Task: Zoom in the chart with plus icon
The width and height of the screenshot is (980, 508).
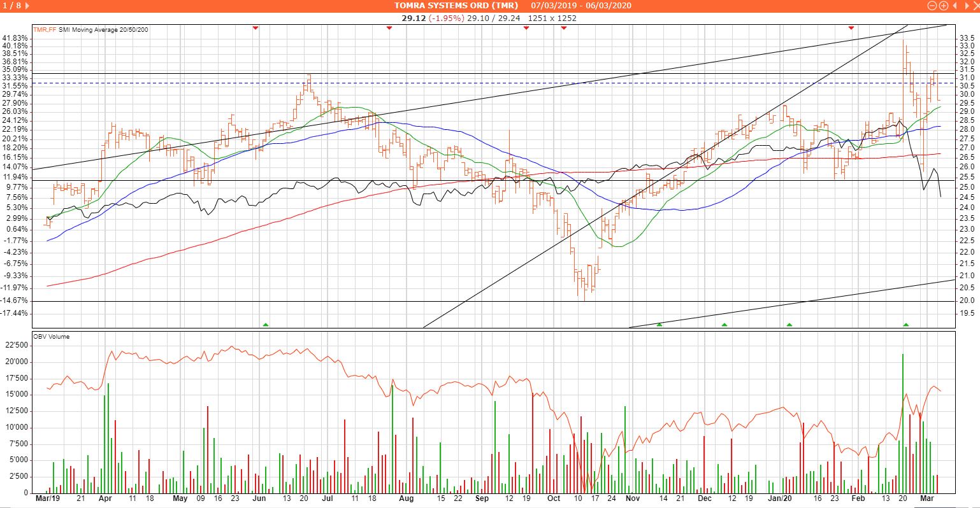Action: pos(943,6)
